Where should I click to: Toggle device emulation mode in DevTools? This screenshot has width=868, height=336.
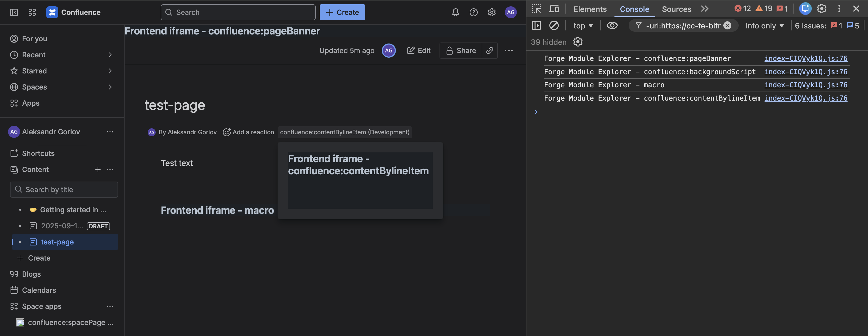pyautogui.click(x=554, y=9)
